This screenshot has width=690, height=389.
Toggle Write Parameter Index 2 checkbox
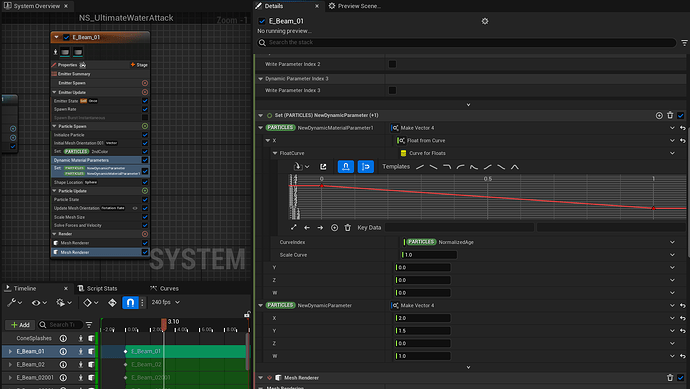pyautogui.click(x=392, y=64)
